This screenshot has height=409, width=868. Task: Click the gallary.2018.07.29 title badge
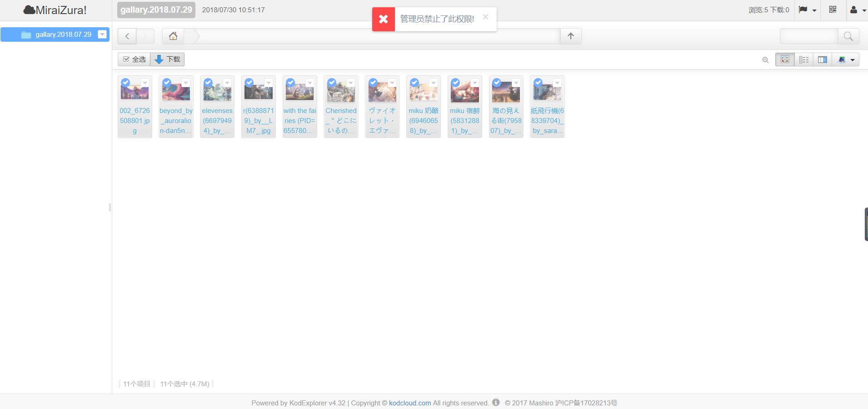(x=156, y=10)
